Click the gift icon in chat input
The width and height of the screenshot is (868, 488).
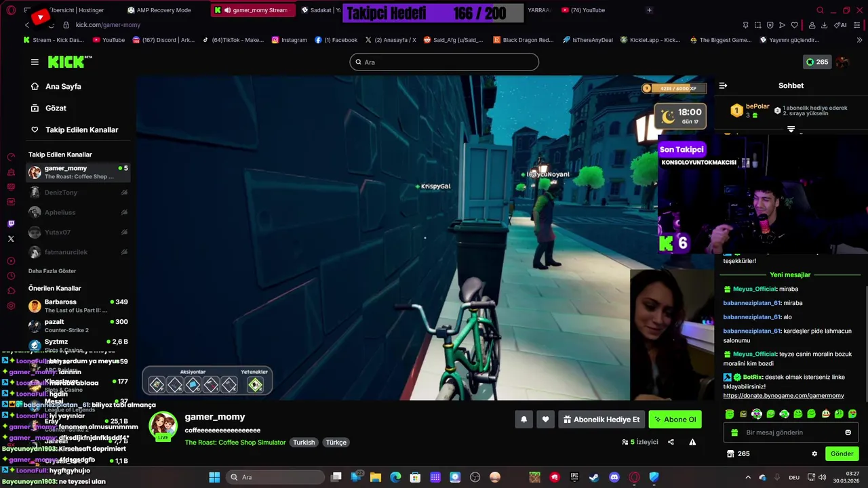734,432
